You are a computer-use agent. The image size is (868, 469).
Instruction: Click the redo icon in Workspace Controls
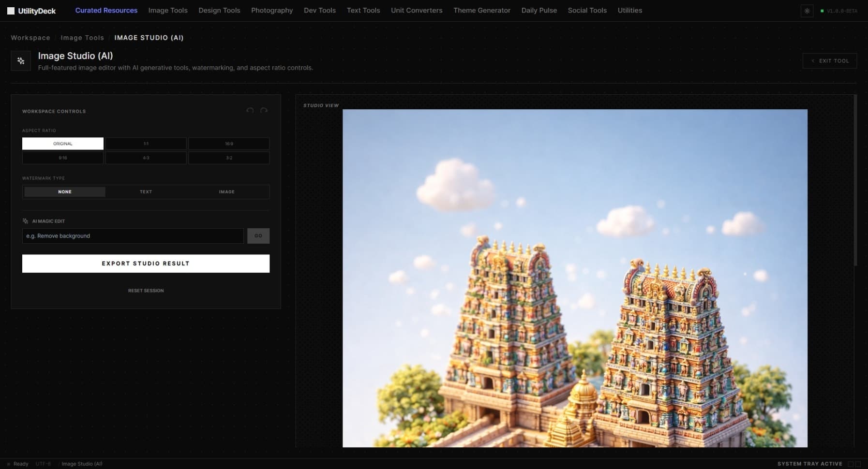(x=264, y=111)
